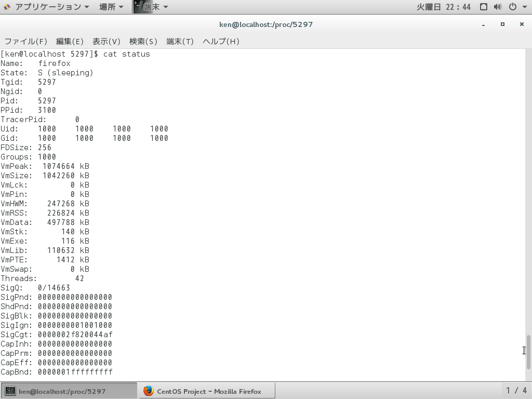Viewport: 532px width, 399px height.
Task: Click the 'PPid: 3100' line
Action: click(28, 110)
